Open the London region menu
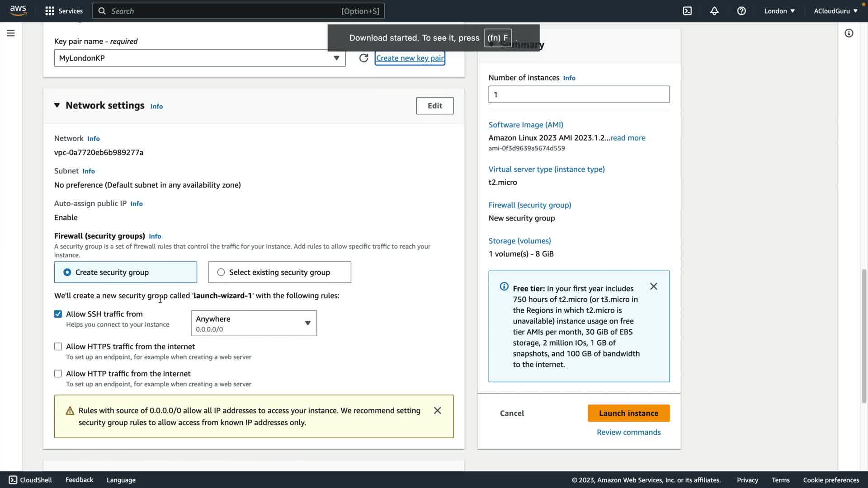868x488 pixels. (x=779, y=11)
